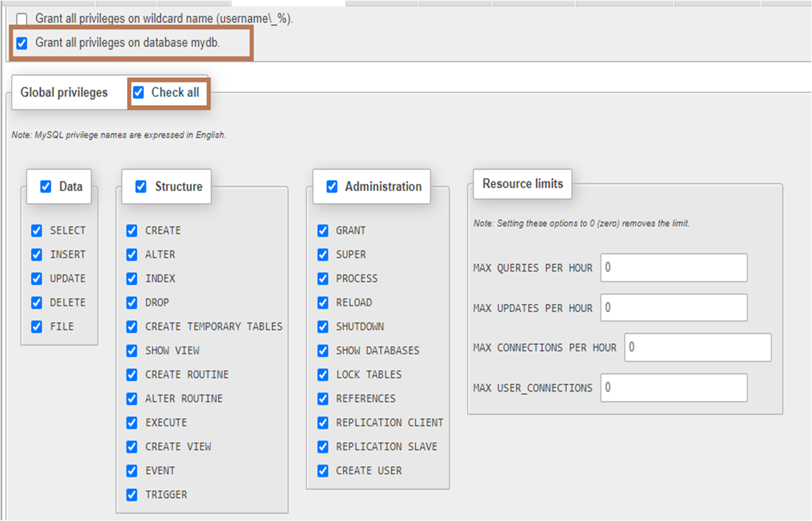
Task: Disable the ALTER ROUTINE privilege
Action: (132, 398)
